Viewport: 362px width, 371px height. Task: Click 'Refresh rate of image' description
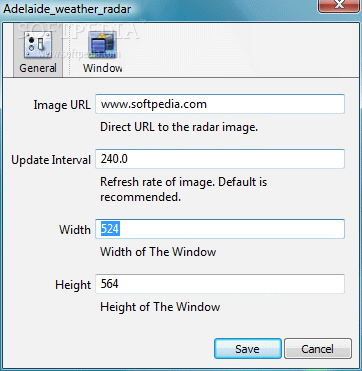coord(184,190)
